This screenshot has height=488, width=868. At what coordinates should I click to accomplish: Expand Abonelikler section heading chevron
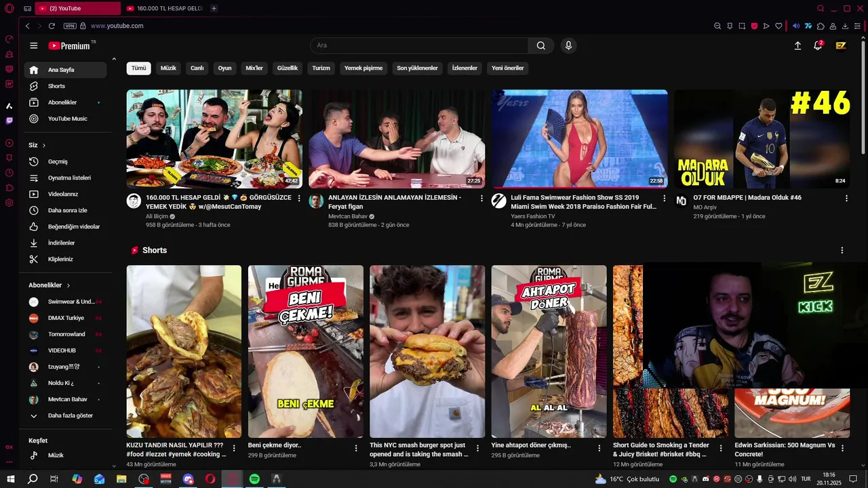[x=68, y=285]
